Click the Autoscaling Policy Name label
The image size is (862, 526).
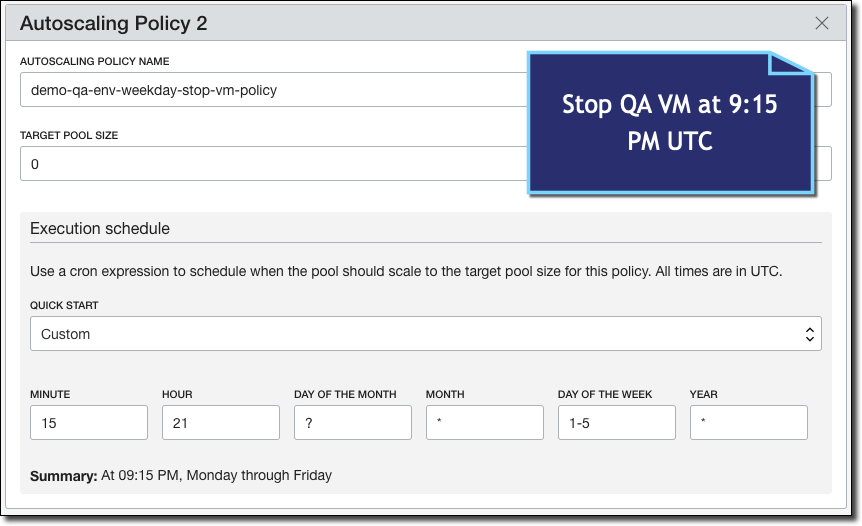pyautogui.click(x=99, y=61)
